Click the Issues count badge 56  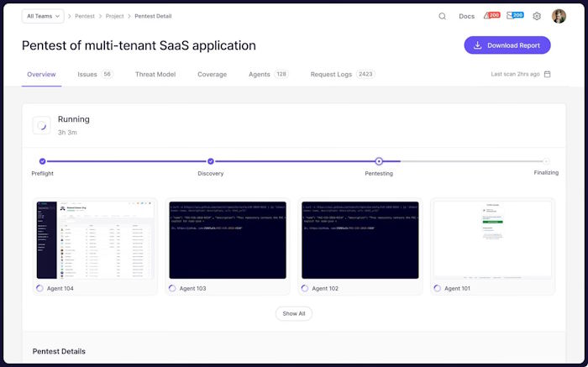point(108,74)
